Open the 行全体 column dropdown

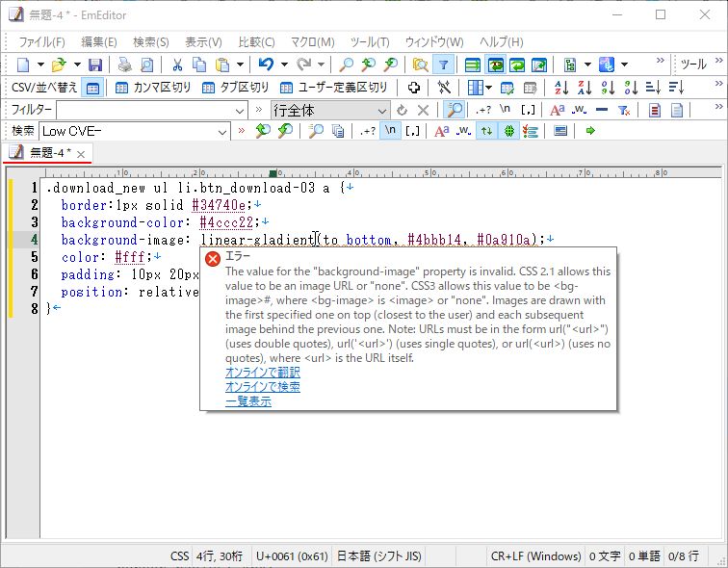click(381, 111)
